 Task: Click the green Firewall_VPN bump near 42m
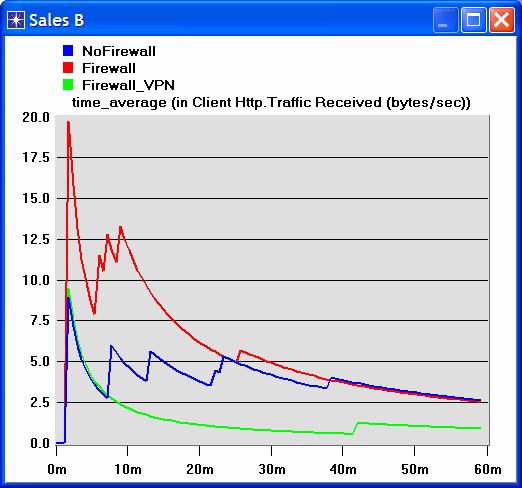(359, 423)
